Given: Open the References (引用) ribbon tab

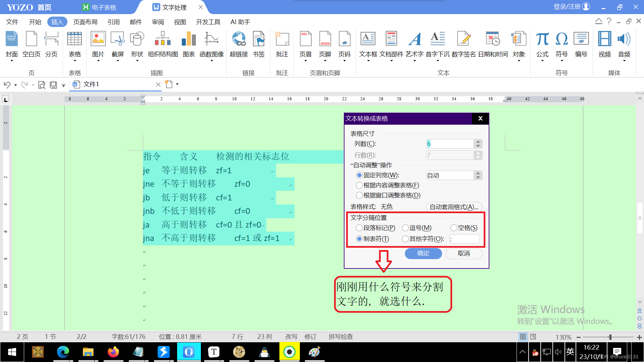Looking at the screenshot, I should [113, 22].
